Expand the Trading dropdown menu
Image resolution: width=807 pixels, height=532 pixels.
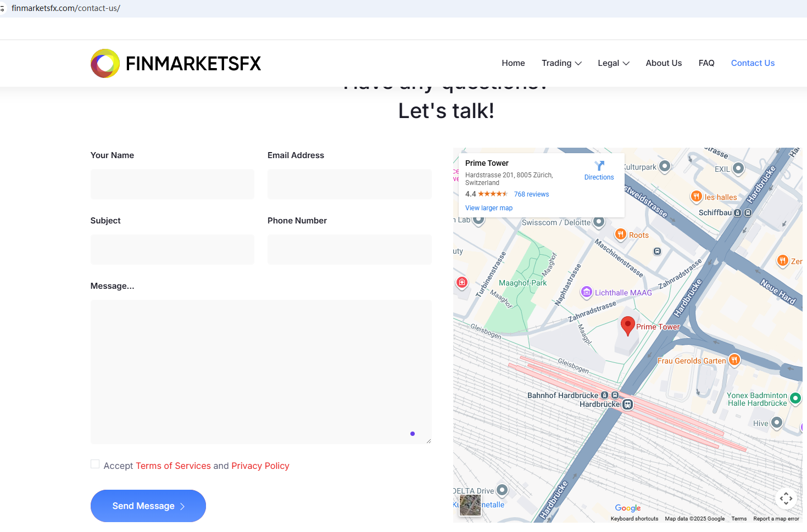[561, 63]
